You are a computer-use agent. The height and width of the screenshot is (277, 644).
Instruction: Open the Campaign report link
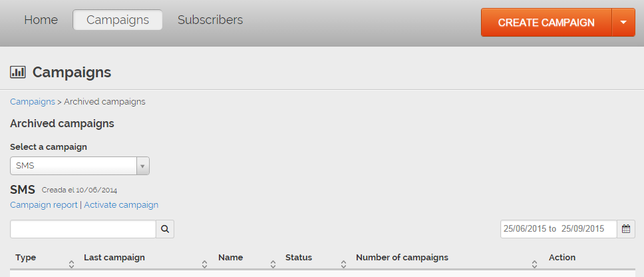click(44, 205)
